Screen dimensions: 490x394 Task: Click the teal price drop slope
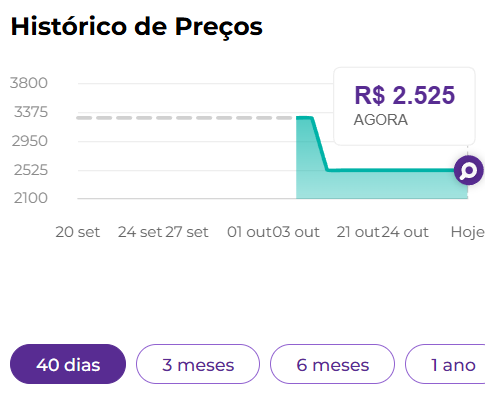pyautogui.click(x=320, y=144)
